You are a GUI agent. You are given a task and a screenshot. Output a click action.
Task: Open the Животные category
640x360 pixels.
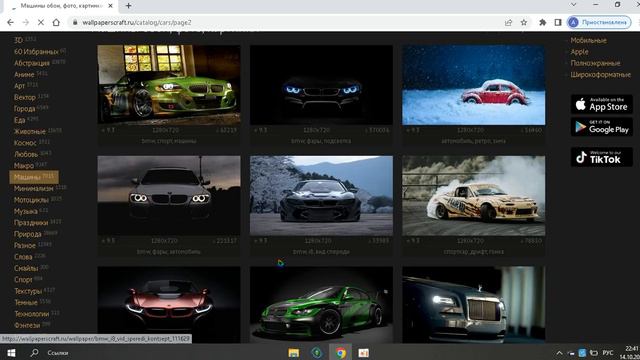click(30, 131)
